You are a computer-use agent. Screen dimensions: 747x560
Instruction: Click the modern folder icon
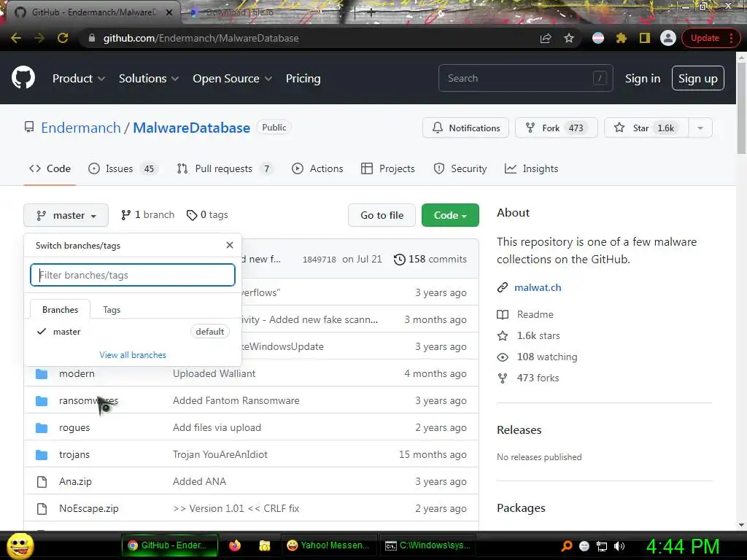(x=42, y=374)
